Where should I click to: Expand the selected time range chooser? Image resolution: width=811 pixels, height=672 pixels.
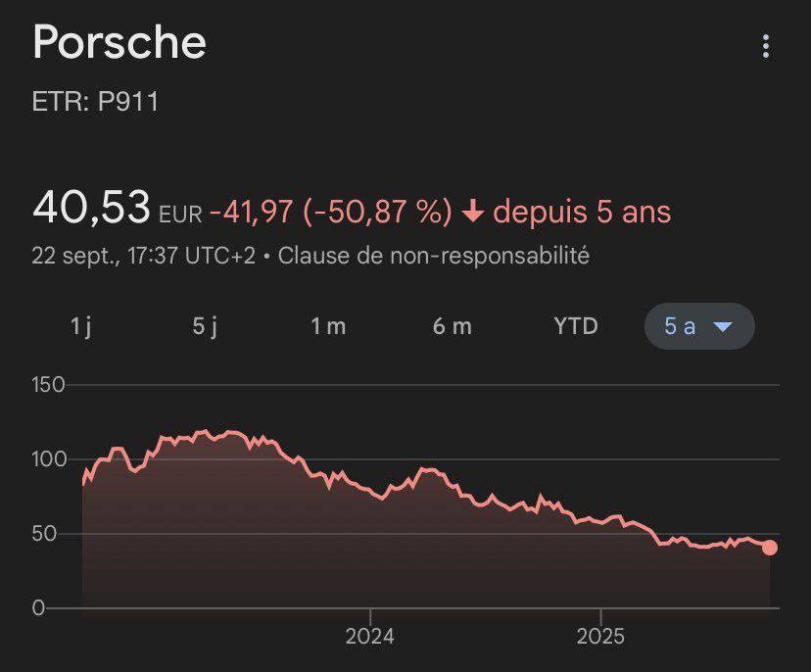click(x=697, y=327)
